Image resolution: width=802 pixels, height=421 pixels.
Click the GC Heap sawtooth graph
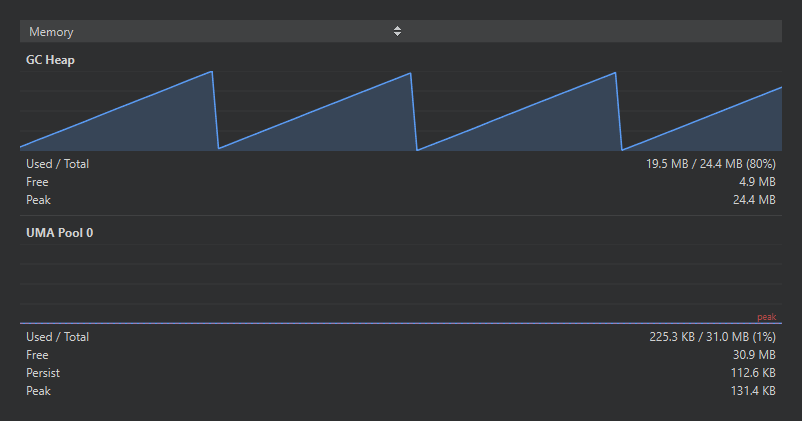(x=400, y=111)
